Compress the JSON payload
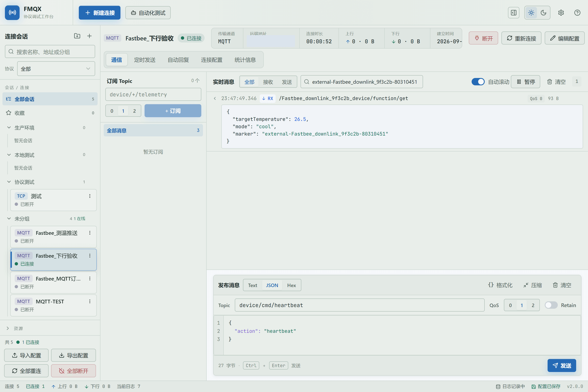 point(532,285)
